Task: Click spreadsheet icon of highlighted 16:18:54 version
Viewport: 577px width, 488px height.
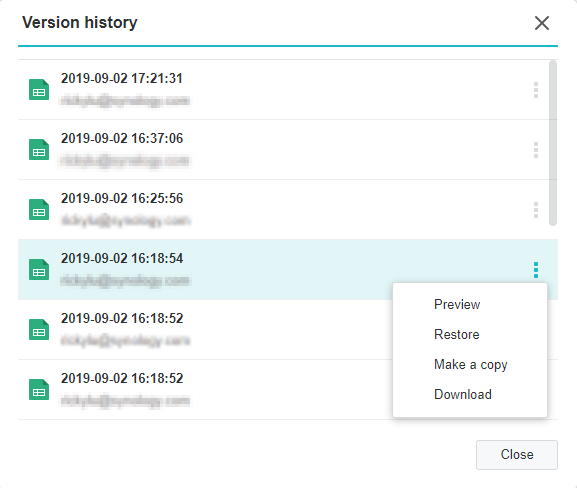Action: [x=39, y=269]
